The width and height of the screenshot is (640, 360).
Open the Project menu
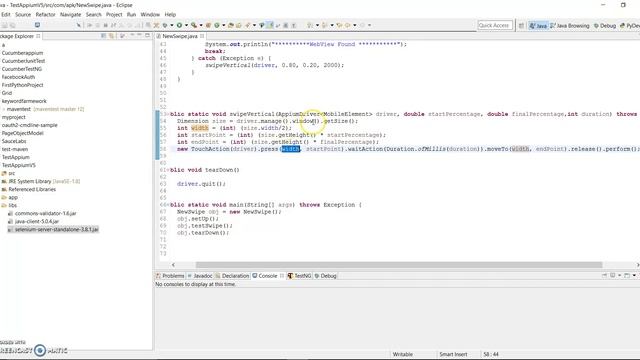(x=114, y=14)
